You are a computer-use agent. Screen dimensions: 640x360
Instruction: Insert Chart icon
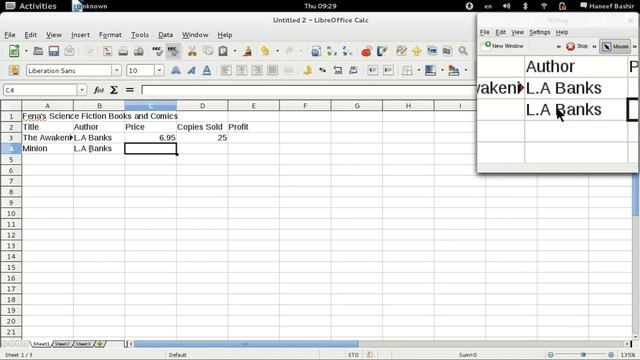point(366,51)
